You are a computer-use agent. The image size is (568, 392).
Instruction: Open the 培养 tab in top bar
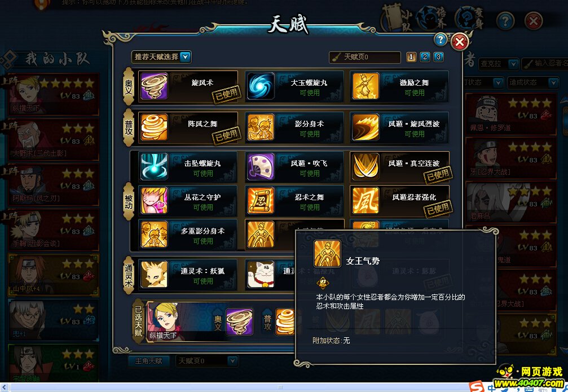(x=431, y=19)
